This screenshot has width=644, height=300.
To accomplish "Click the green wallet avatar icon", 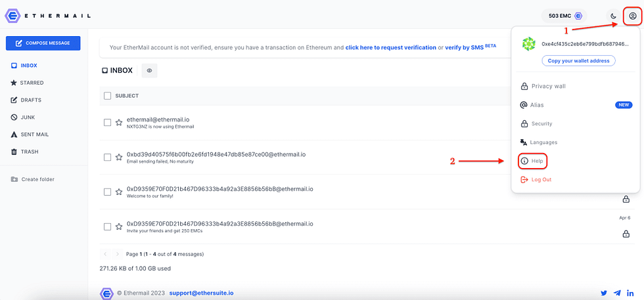I will point(528,43).
